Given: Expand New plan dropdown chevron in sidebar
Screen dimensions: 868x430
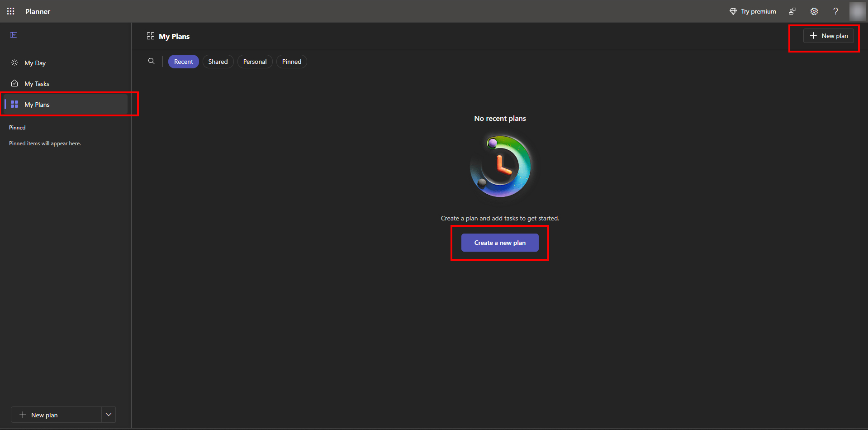Looking at the screenshot, I should pos(109,415).
